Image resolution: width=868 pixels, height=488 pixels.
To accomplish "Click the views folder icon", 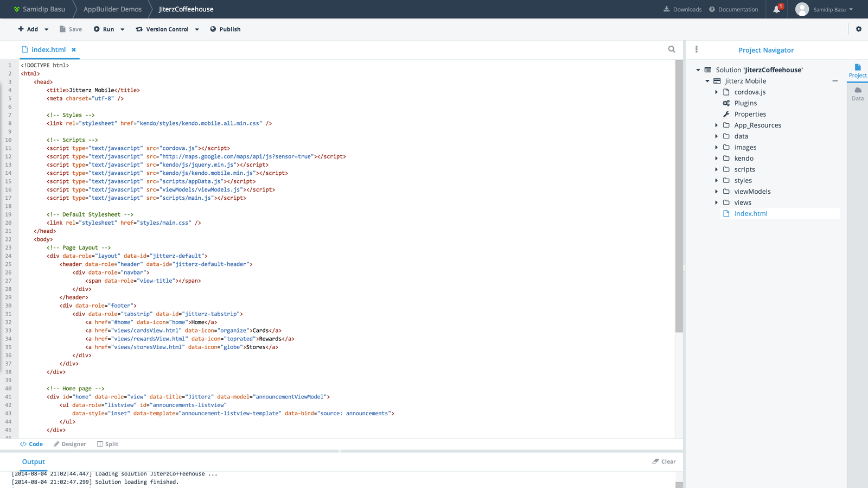I will pyautogui.click(x=726, y=202).
